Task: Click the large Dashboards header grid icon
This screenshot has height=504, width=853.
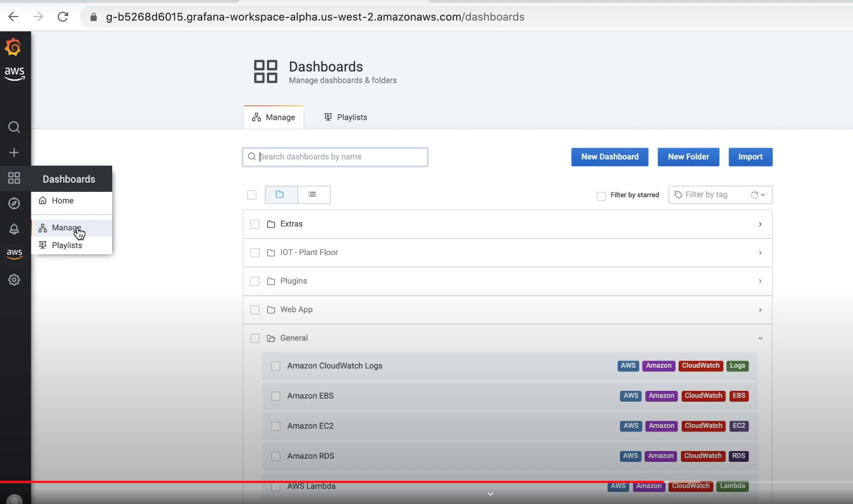Action: click(265, 71)
